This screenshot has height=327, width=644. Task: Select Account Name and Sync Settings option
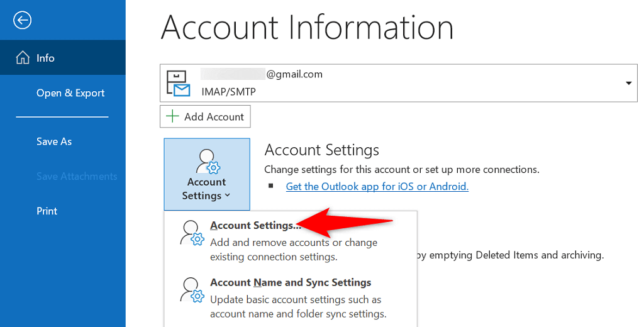tap(291, 282)
